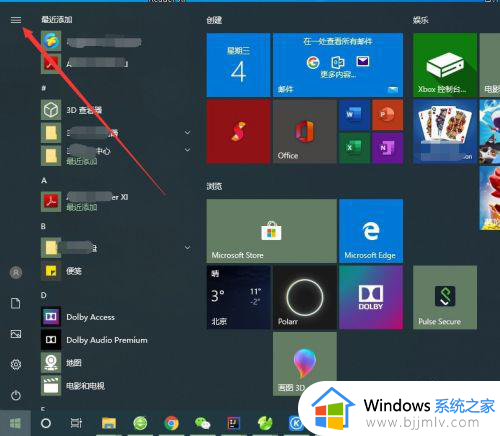Open the Beijing weather tile

[238, 297]
